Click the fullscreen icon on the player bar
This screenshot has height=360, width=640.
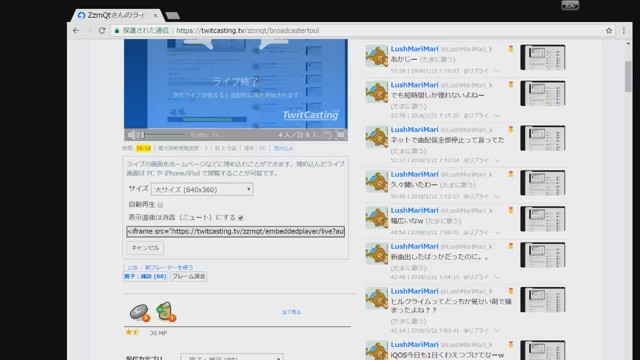pos(340,135)
